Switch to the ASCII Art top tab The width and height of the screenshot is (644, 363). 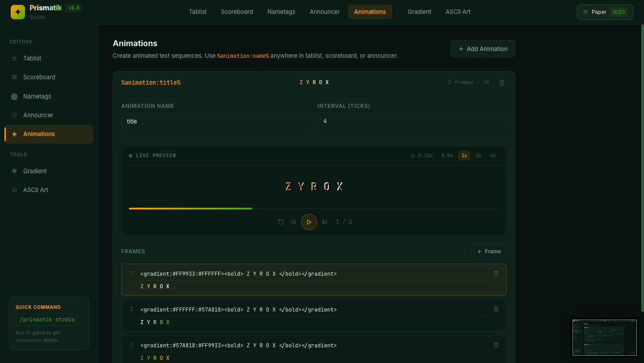pos(458,12)
